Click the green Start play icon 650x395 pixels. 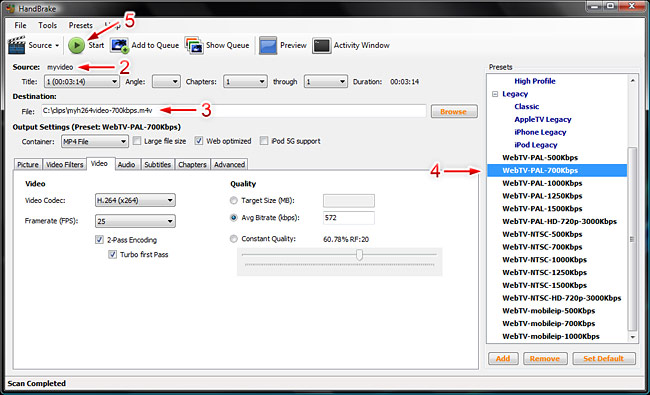(76, 45)
